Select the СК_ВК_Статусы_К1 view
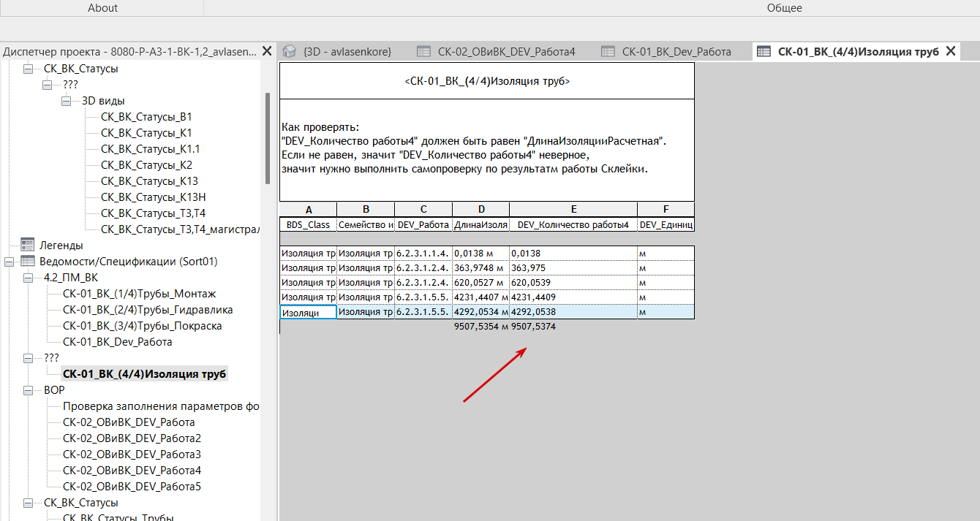 (146, 132)
